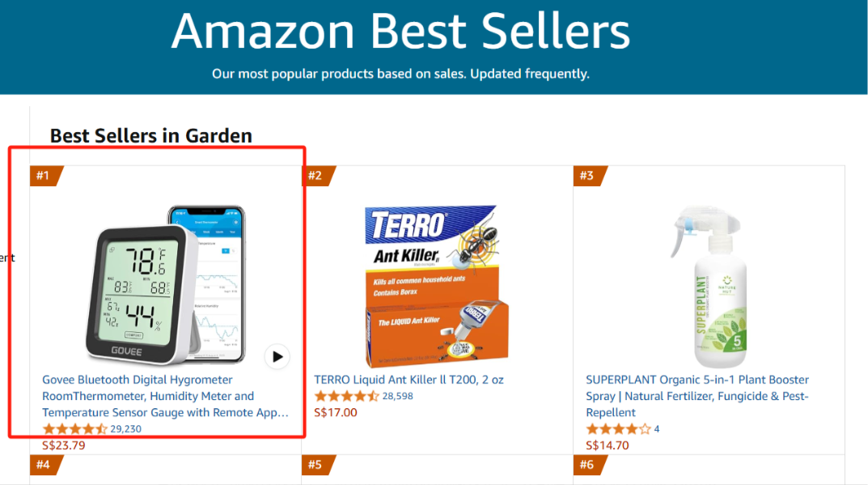The height and width of the screenshot is (485, 868).
Task: Click the #2 rank badge
Action: click(x=315, y=176)
